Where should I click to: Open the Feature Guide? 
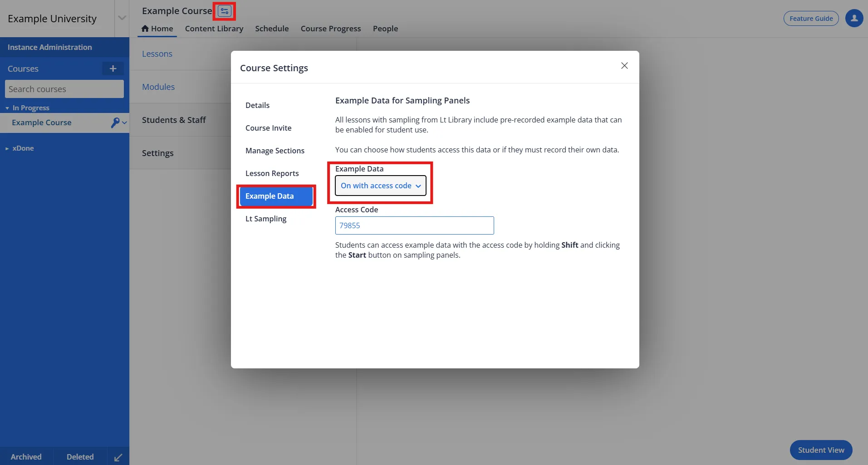click(x=810, y=18)
